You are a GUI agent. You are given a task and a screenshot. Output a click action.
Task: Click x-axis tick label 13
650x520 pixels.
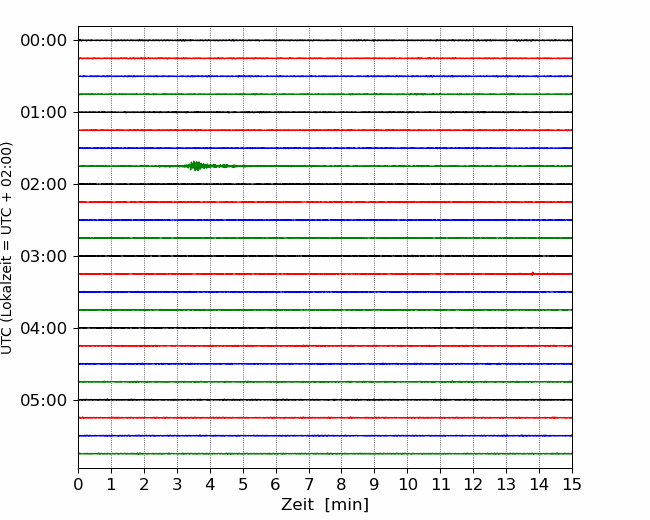[x=506, y=484]
